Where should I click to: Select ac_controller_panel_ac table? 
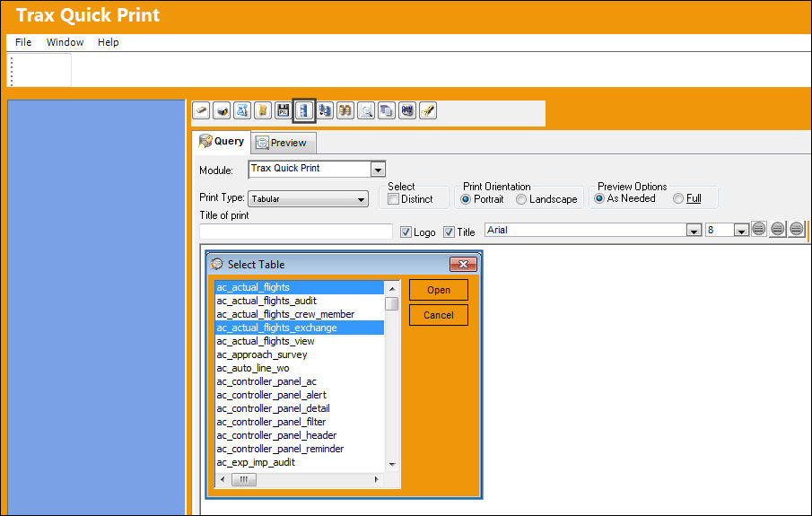tap(300, 381)
